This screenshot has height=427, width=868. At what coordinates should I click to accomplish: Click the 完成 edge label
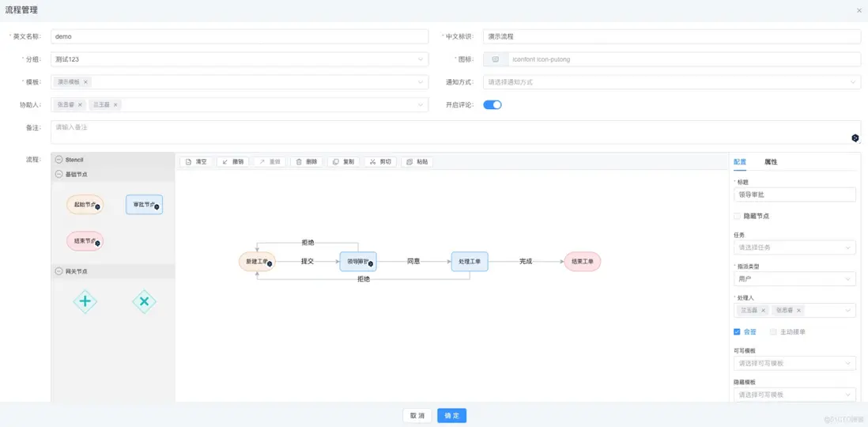pos(526,261)
